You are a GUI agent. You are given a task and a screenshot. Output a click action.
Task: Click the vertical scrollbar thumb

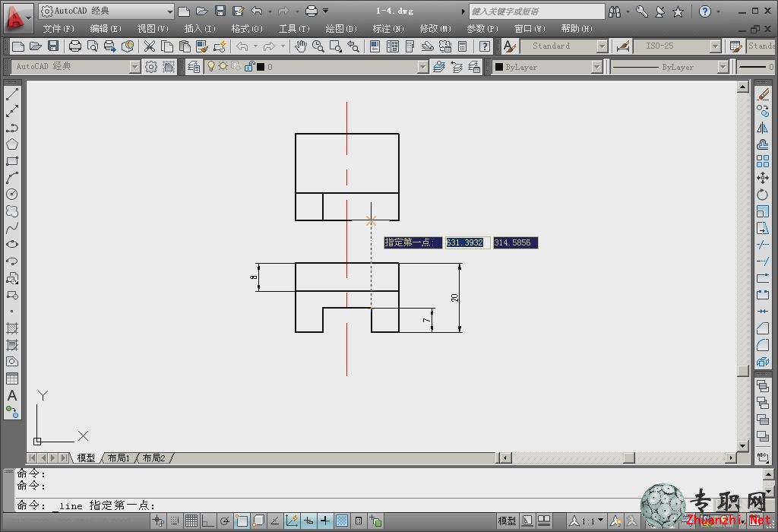[x=743, y=370]
